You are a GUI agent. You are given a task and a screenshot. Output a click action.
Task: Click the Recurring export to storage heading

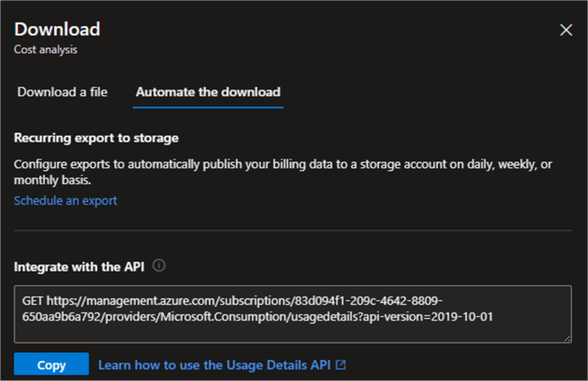click(x=96, y=138)
